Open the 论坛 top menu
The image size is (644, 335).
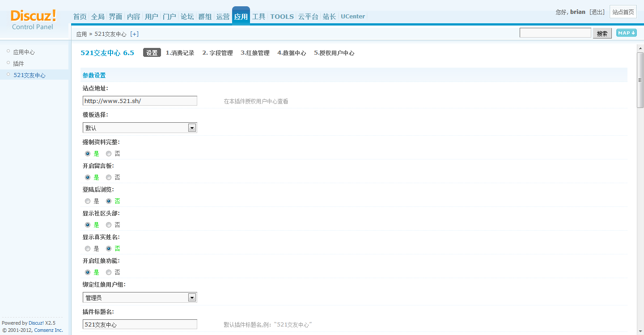click(187, 17)
